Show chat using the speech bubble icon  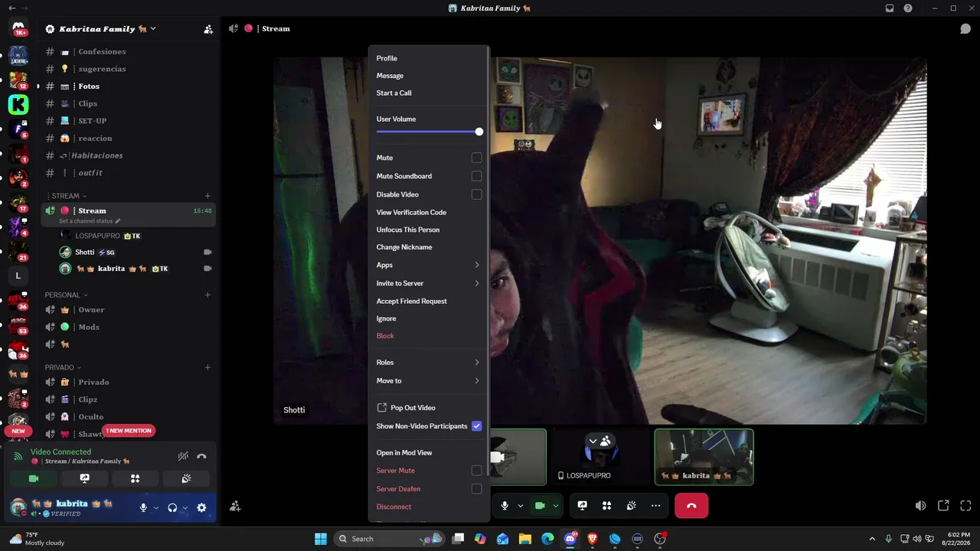(965, 29)
